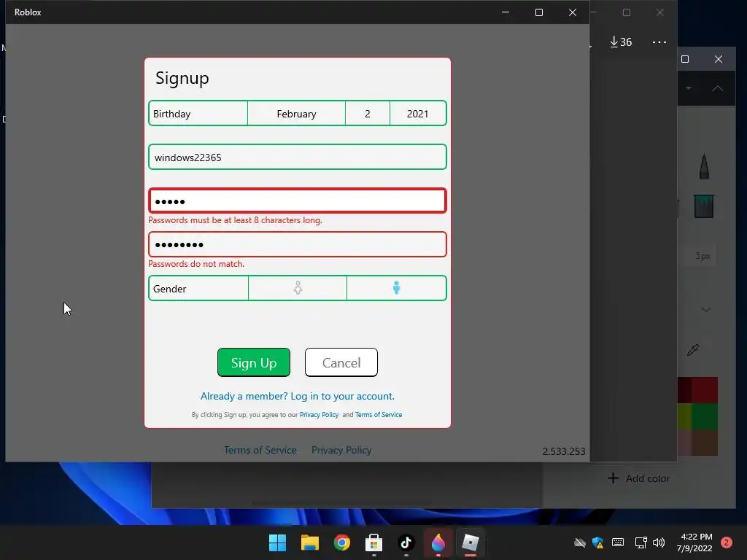This screenshot has height=560, width=747.
Task: Minimize the Roblox window
Action: click(x=506, y=12)
